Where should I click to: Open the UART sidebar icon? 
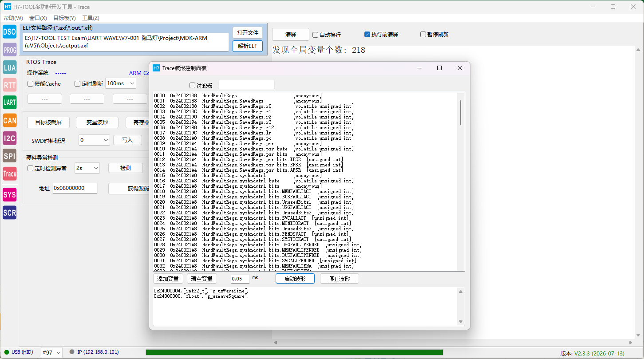coord(10,103)
